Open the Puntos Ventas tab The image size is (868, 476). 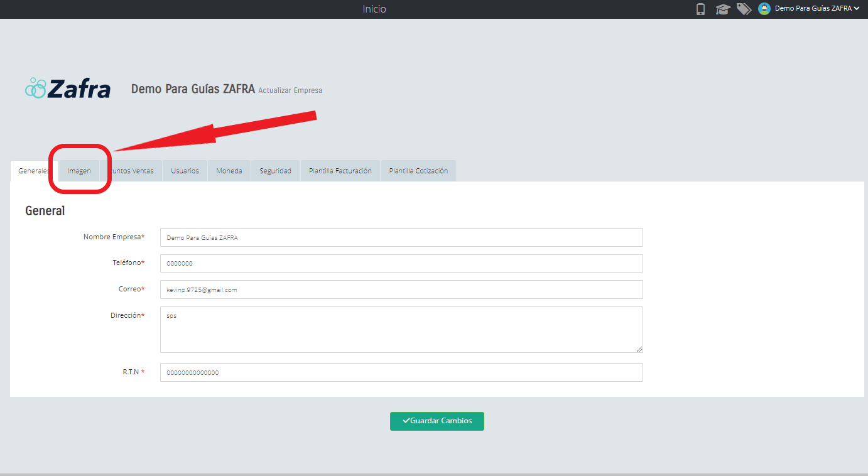click(131, 171)
